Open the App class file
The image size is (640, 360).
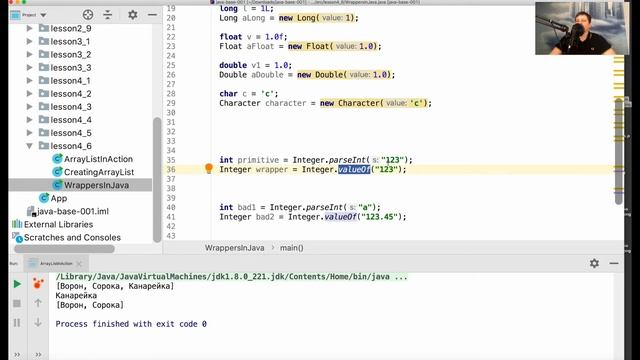click(x=59, y=198)
